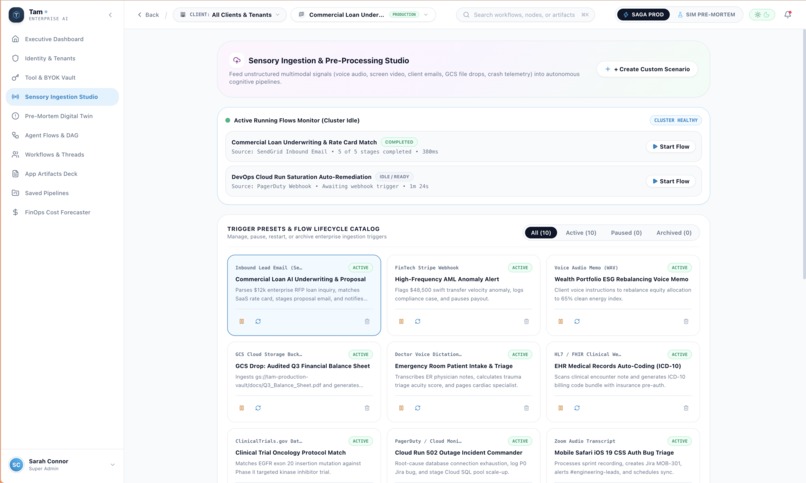The width and height of the screenshot is (806, 483).
Task: Click the Sarah Connor SC avatar
Action: click(x=16, y=465)
